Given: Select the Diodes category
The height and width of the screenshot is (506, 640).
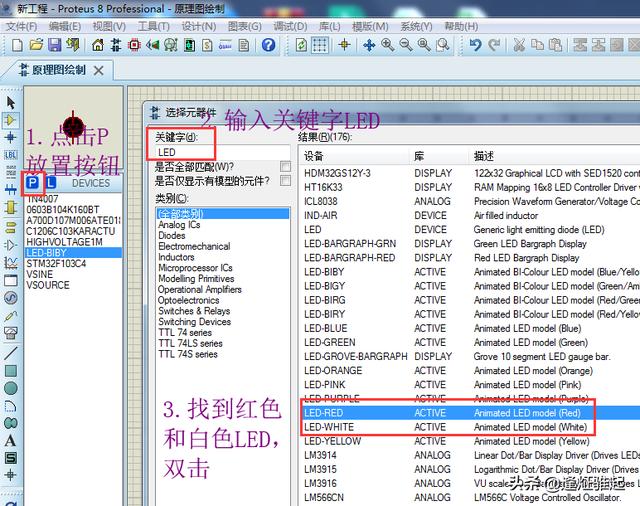Looking at the screenshot, I should click(x=172, y=235).
